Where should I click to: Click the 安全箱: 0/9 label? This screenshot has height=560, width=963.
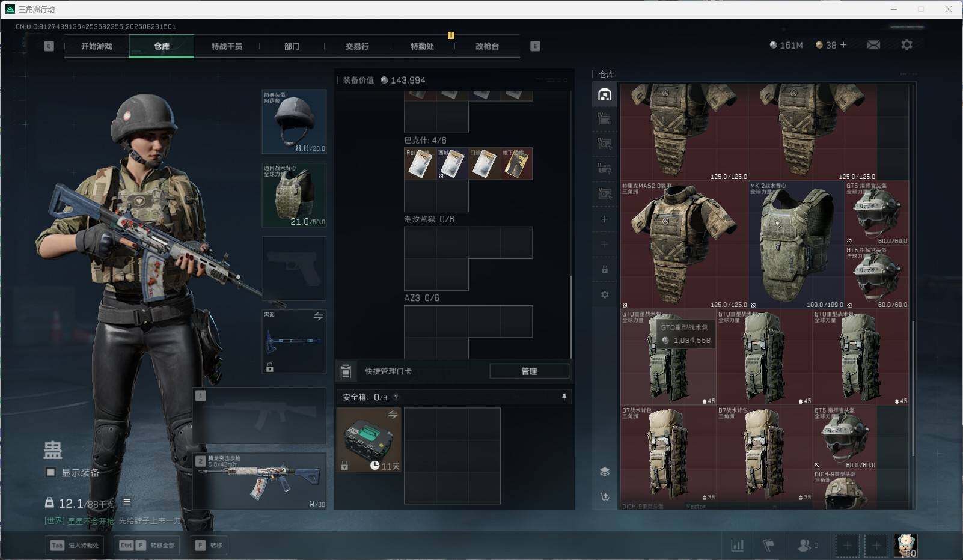click(365, 397)
